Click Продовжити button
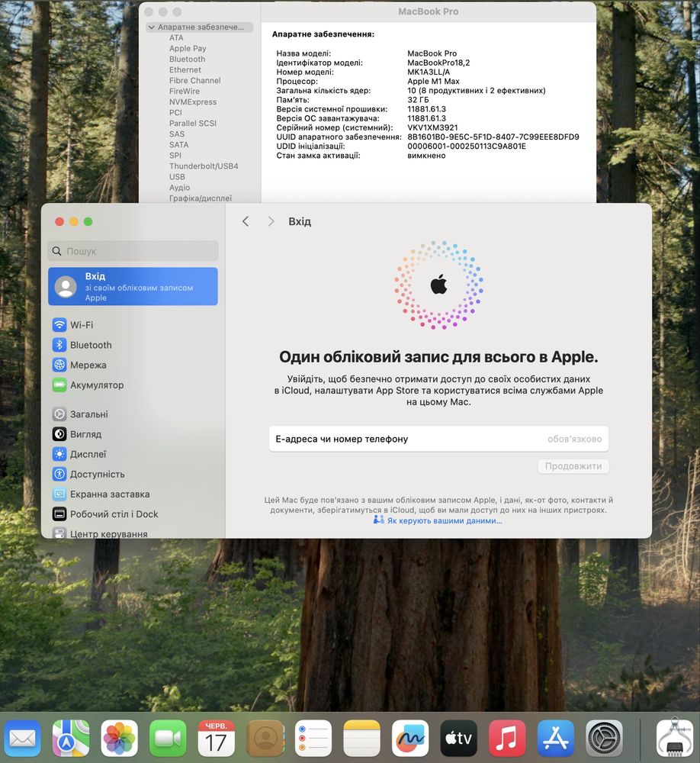Image resolution: width=700 pixels, height=763 pixels. [x=573, y=465]
